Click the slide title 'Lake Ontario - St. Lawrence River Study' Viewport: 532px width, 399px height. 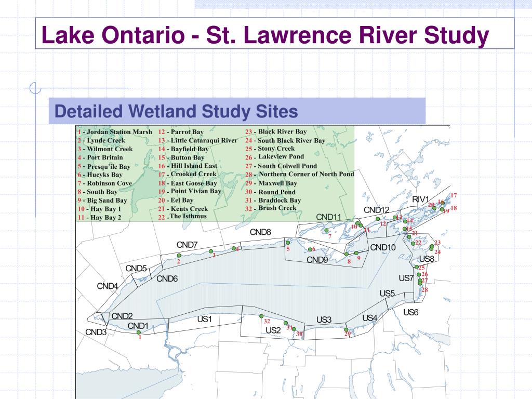pyautogui.click(x=265, y=35)
